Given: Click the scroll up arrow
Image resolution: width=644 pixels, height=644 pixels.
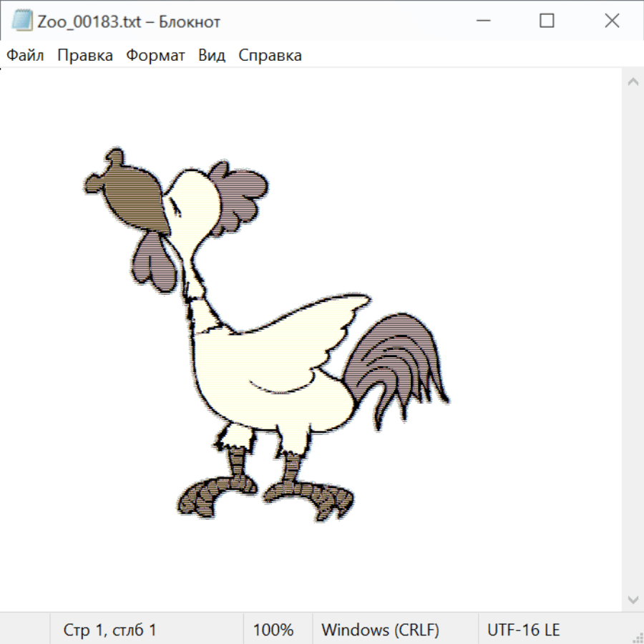Looking at the screenshot, I should tap(633, 82).
